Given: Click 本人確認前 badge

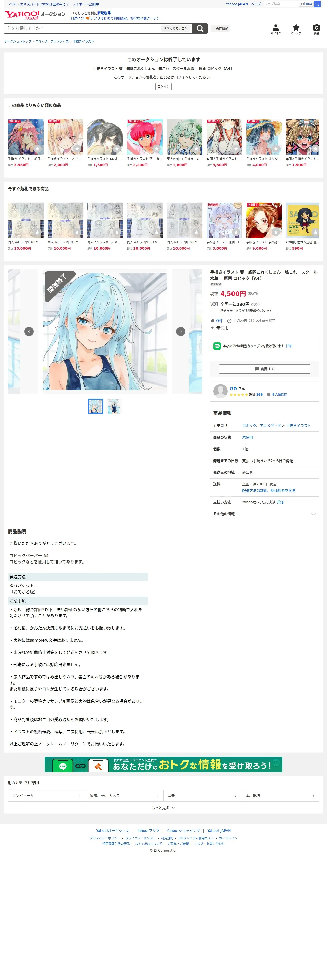Looking at the screenshot, I should [277, 395].
